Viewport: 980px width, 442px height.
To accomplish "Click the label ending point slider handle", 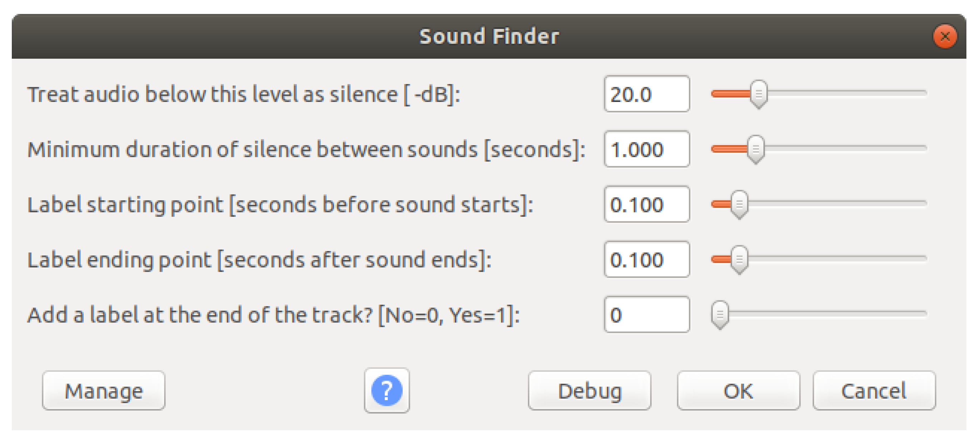I will coord(739,259).
